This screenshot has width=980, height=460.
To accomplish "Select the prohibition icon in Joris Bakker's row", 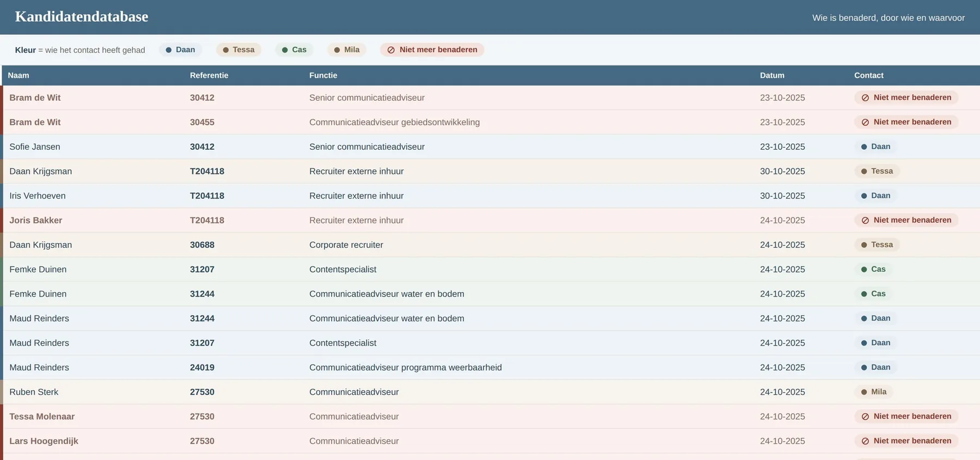I will click(865, 221).
